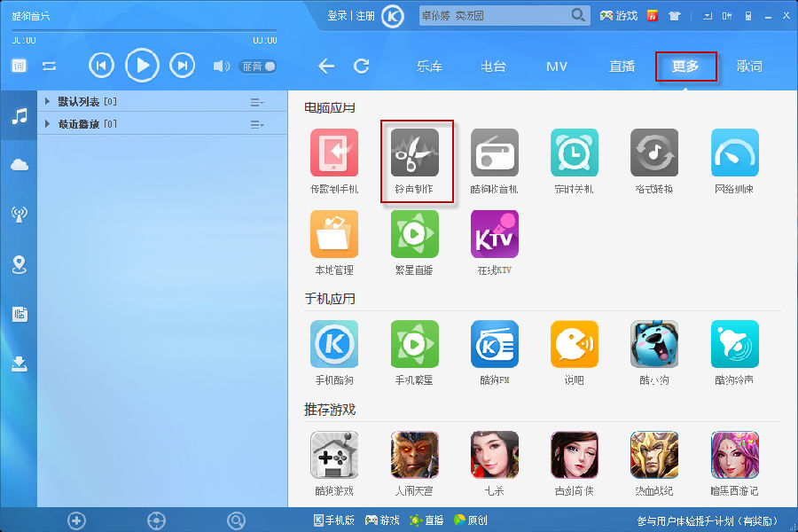The image size is (798, 532).
Task: Switch to the MV tab
Action: point(557,66)
